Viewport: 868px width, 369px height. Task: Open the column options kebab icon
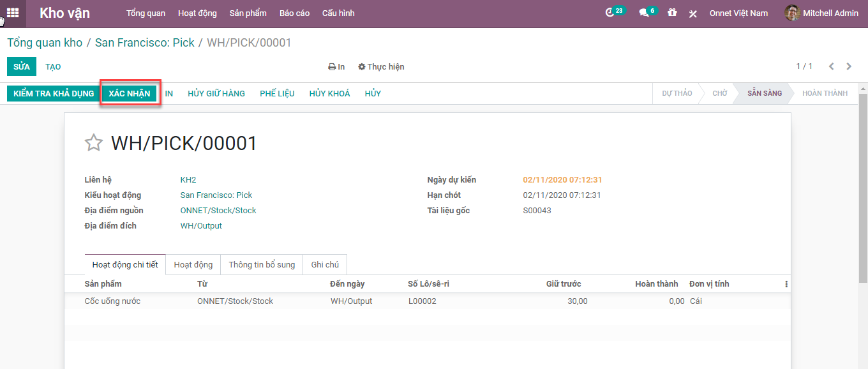click(x=786, y=284)
